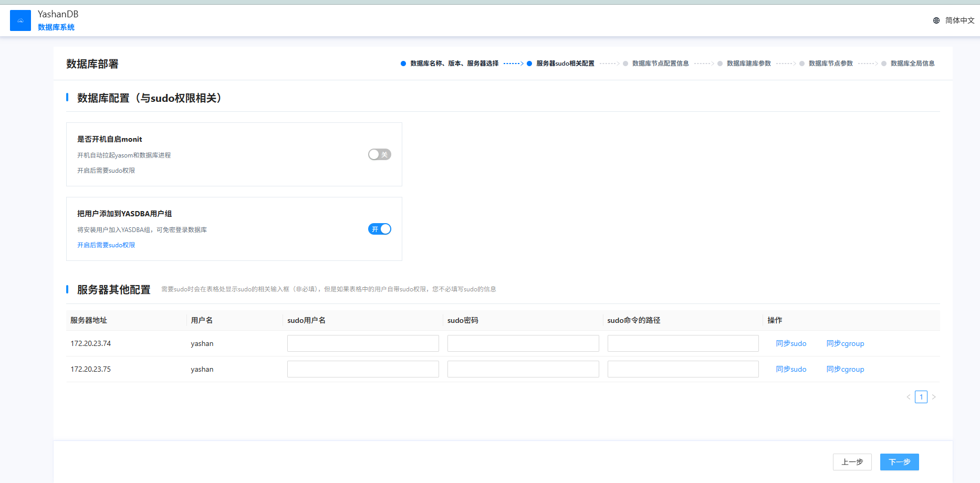Go to step 数据库名称、版本、服务器选择

454,64
